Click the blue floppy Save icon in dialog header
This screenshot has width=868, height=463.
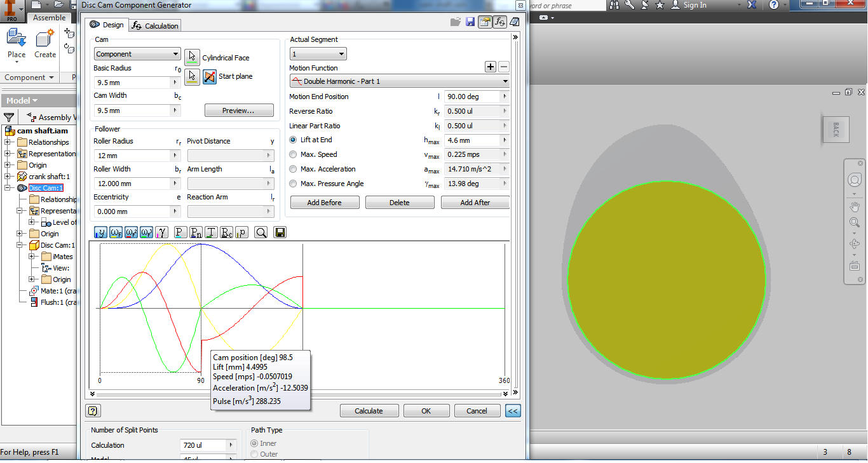pyautogui.click(x=470, y=22)
